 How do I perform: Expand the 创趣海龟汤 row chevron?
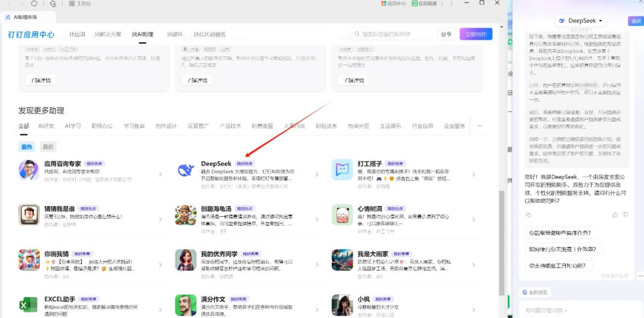317,219
